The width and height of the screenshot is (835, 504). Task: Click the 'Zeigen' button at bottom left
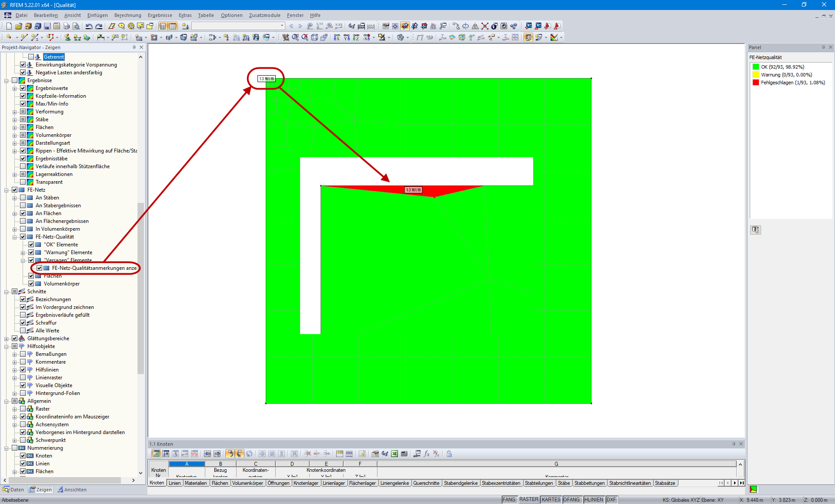pyautogui.click(x=40, y=489)
